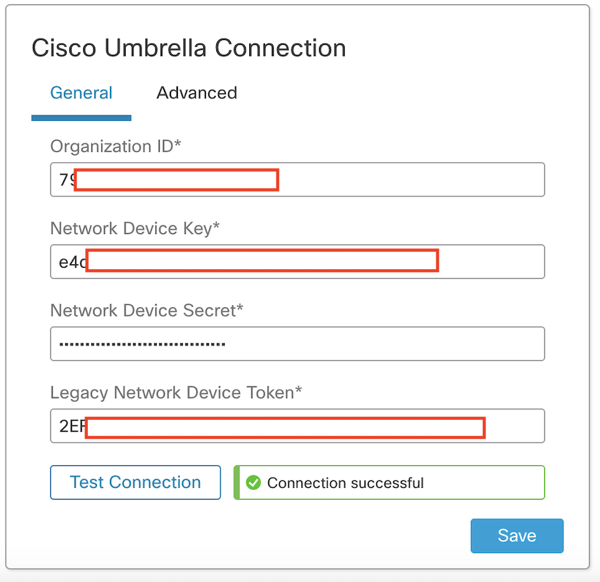Click the blue underline beneath the General tab
Screen dimensions: 600x582
click(x=81, y=117)
